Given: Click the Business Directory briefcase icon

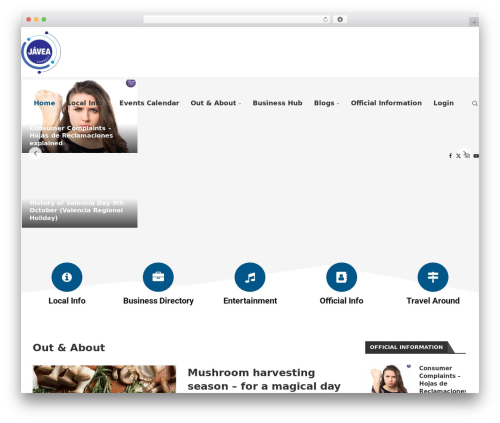Looking at the screenshot, I should [x=158, y=277].
